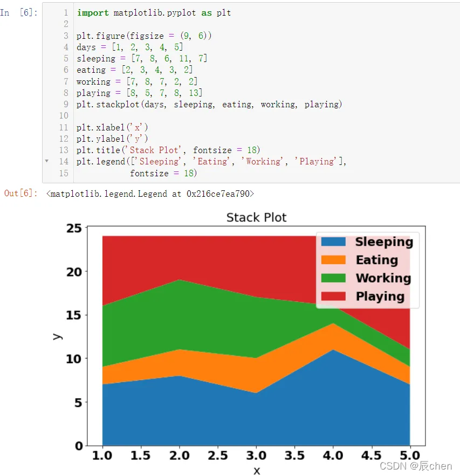460x476 pixels.
Task: Click the In [6] cell prompt
Action: click(x=19, y=13)
